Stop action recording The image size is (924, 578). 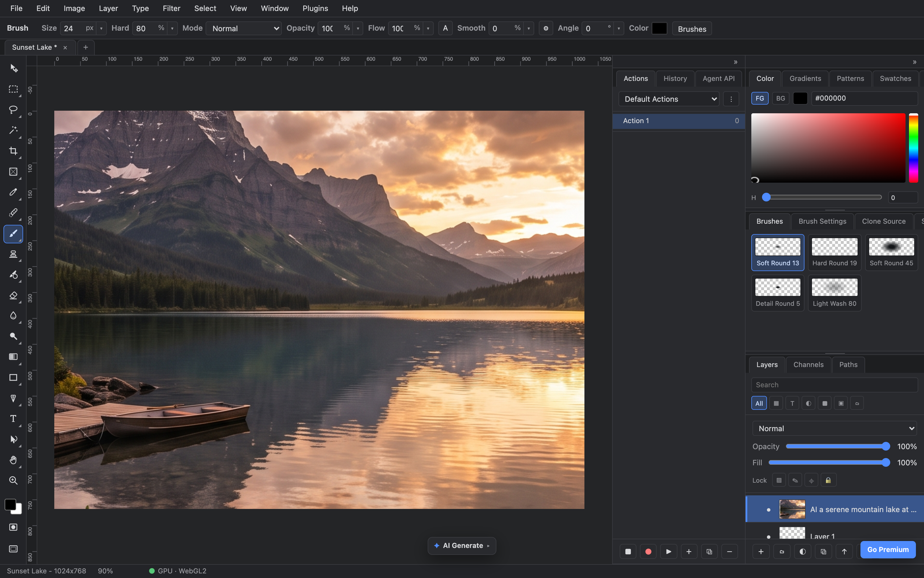[x=628, y=552]
